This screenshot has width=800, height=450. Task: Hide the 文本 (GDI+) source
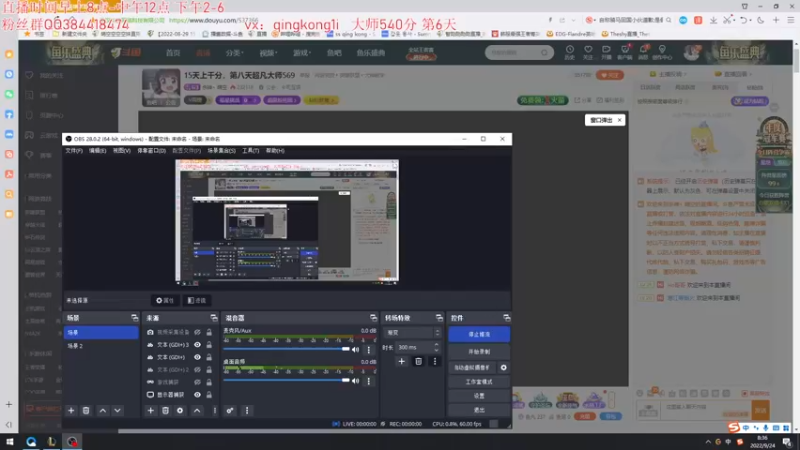pyautogui.click(x=197, y=357)
